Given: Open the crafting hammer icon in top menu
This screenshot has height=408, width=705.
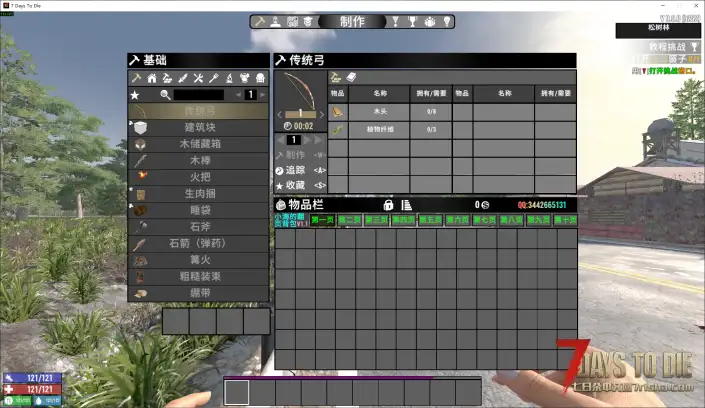Looking at the screenshot, I should point(259,22).
